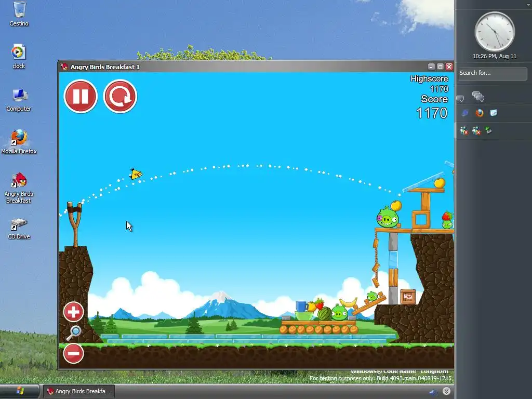Screen dimensions: 532x399
Task: Click the 'Highscore' label
Action: (429, 79)
